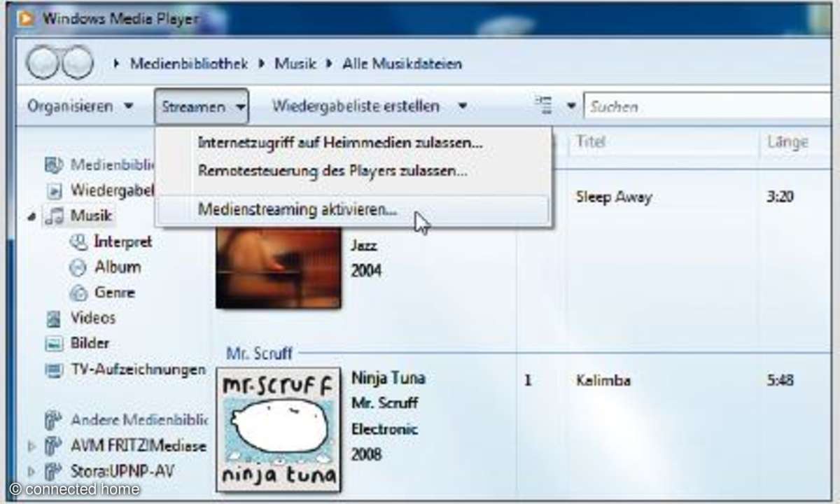Click the Jazz genre label

click(364, 246)
